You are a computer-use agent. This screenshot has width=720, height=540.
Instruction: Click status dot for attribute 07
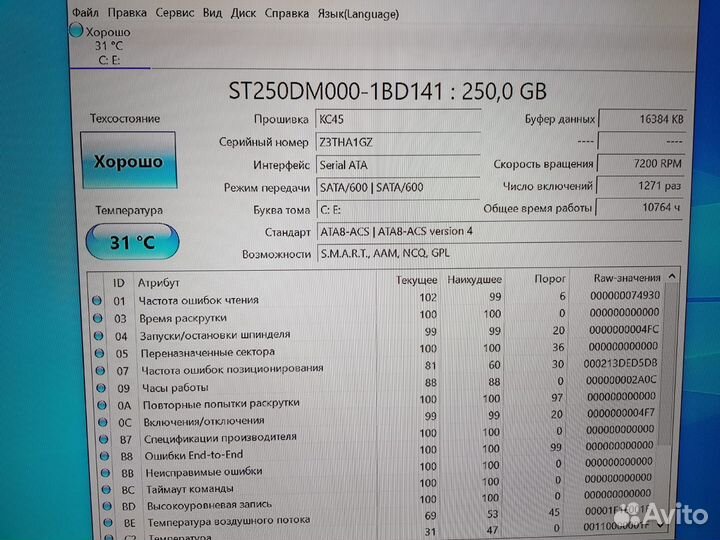coord(100,370)
